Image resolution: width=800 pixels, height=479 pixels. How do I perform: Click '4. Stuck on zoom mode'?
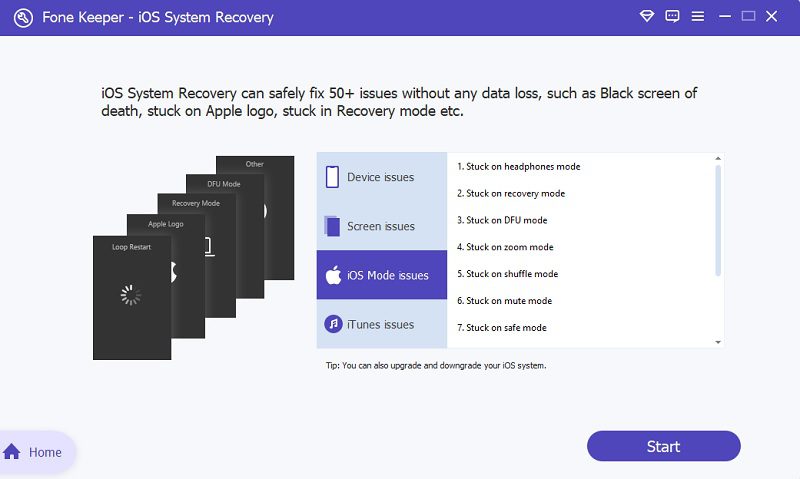point(505,247)
